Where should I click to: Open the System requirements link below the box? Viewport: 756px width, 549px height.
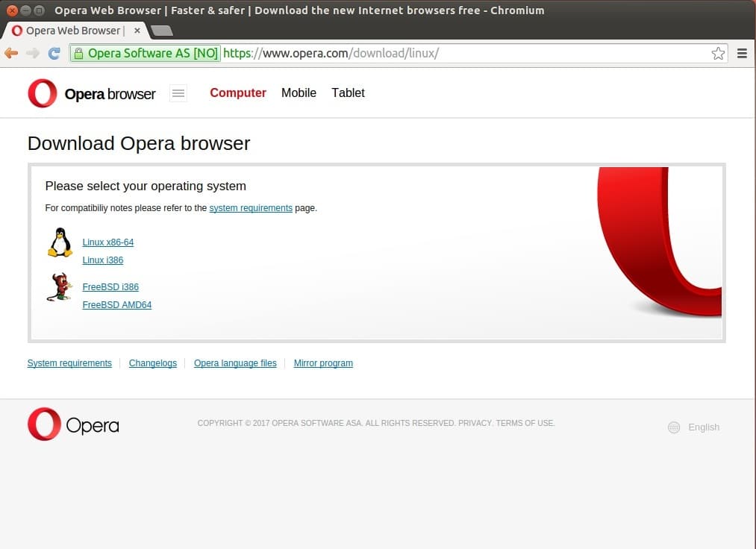coord(69,363)
